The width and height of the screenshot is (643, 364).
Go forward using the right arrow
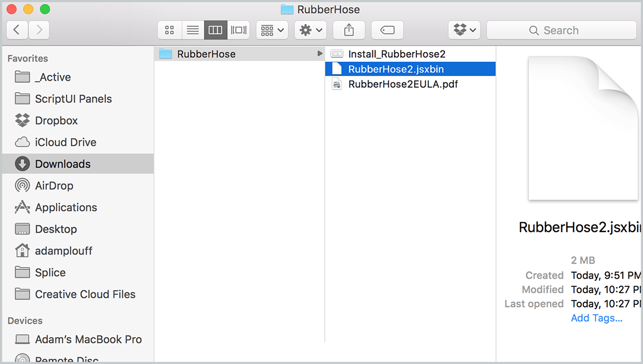tap(39, 30)
